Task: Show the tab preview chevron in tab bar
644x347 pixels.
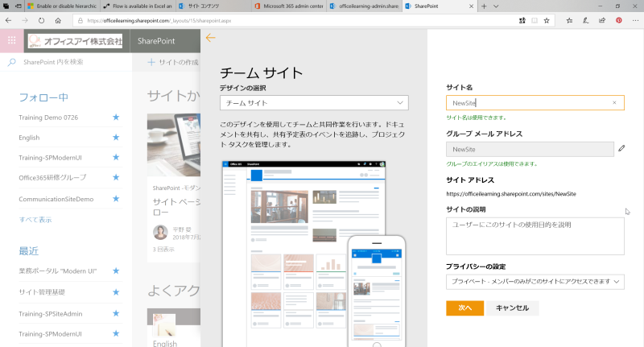Action: 496,6
